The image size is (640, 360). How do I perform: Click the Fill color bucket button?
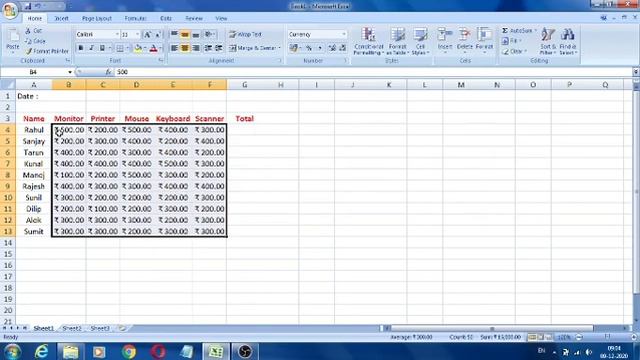pyautogui.click(x=138, y=49)
